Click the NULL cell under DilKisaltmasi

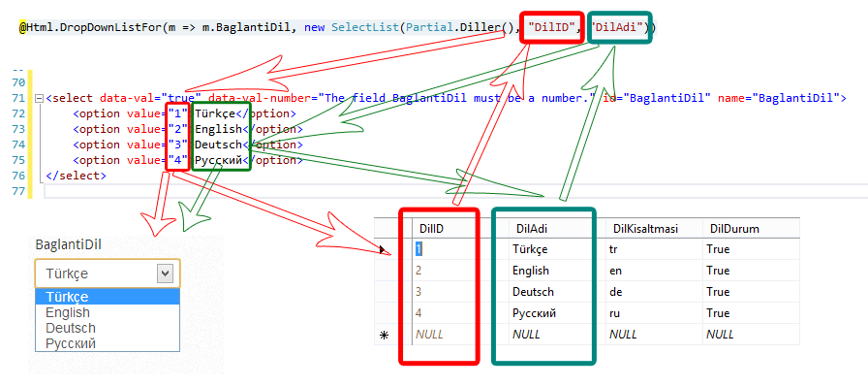(654, 335)
